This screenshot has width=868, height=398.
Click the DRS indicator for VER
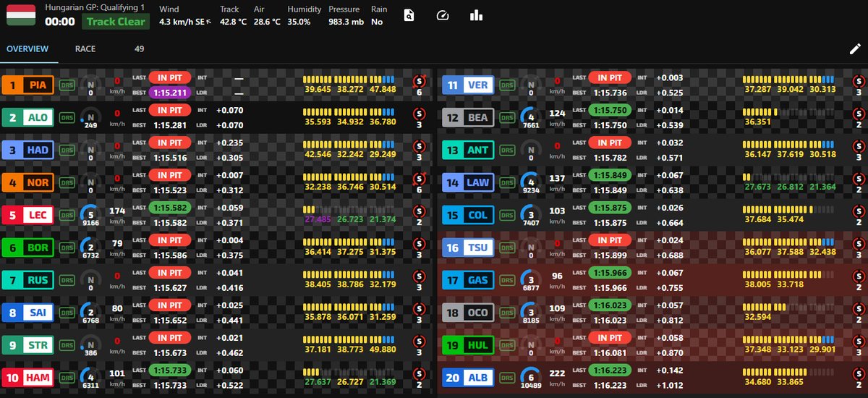click(x=507, y=85)
